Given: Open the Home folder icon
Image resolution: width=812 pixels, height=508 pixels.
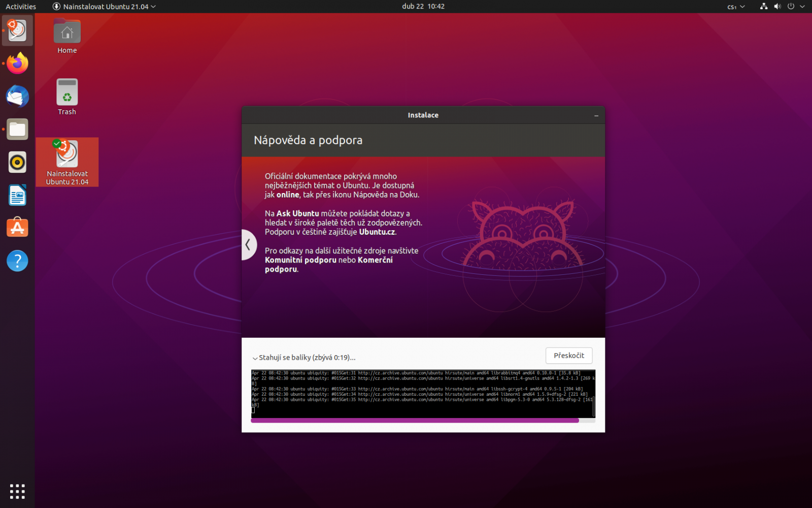Looking at the screenshot, I should coord(66,31).
